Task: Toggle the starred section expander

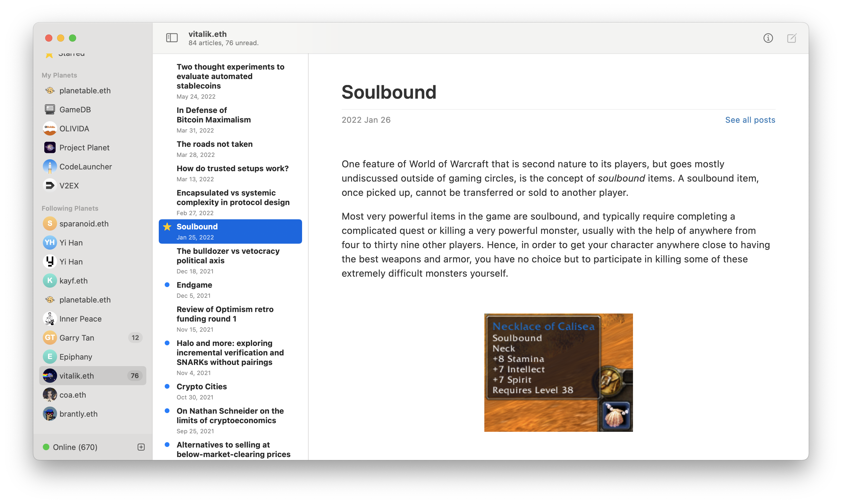Action: pyautogui.click(x=71, y=53)
